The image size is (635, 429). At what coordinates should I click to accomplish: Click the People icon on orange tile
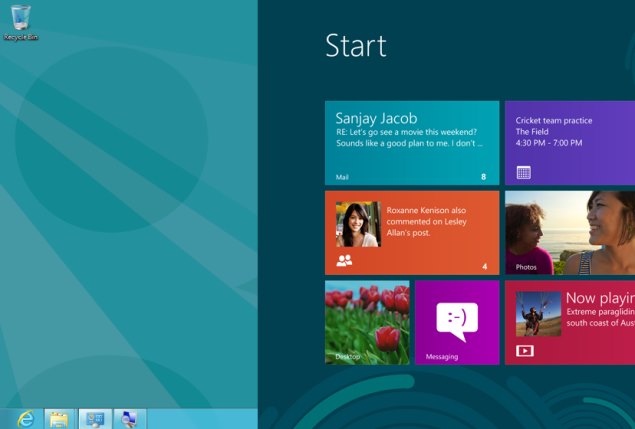[344, 261]
